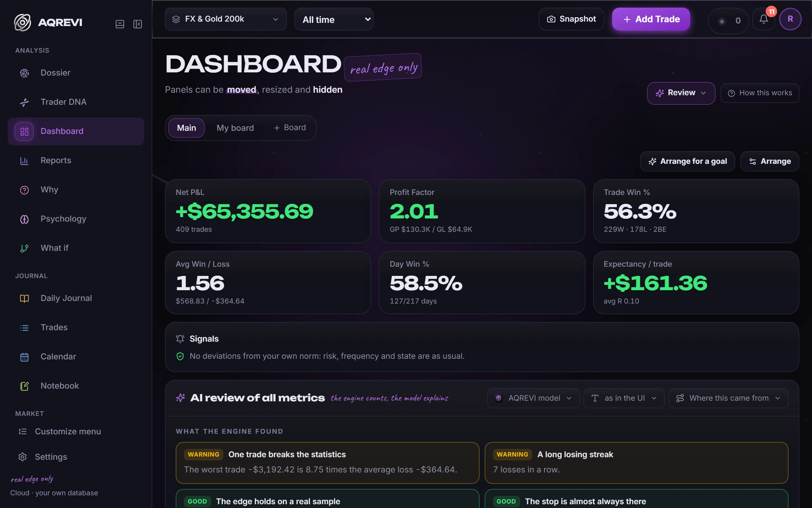
Task: Click the '229W · 178L · 2BE' text
Action: coord(635,230)
